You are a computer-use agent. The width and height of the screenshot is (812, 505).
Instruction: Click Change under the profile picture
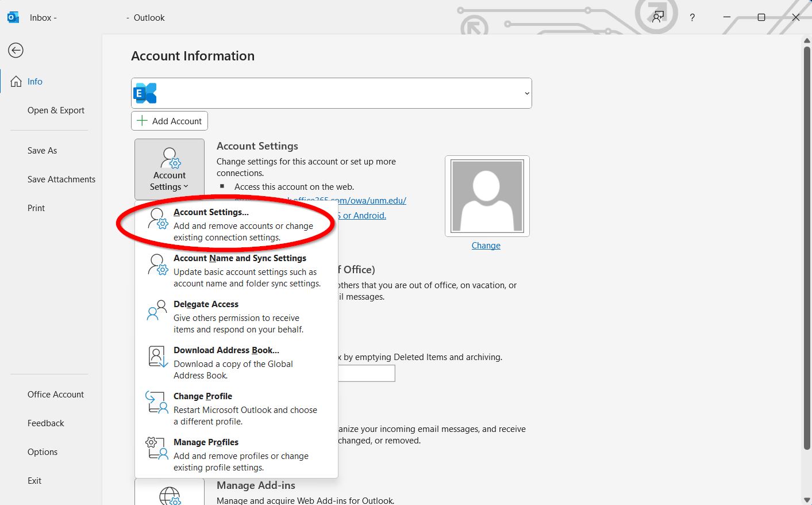(x=486, y=246)
